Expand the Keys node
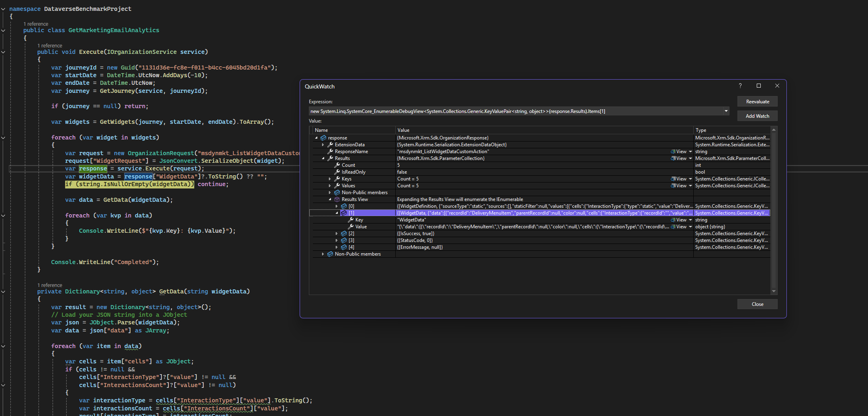The image size is (868, 416). pyautogui.click(x=330, y=179)
